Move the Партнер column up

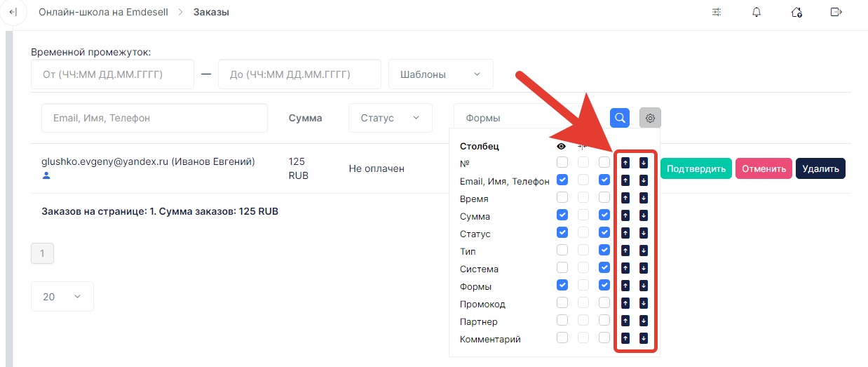[626, 321]
